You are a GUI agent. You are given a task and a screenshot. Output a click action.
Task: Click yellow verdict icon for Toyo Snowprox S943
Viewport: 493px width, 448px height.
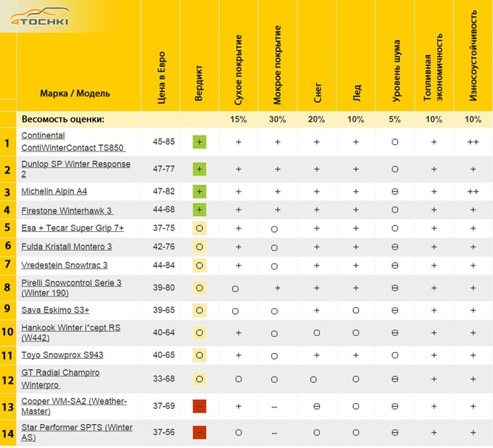point(199,356)
